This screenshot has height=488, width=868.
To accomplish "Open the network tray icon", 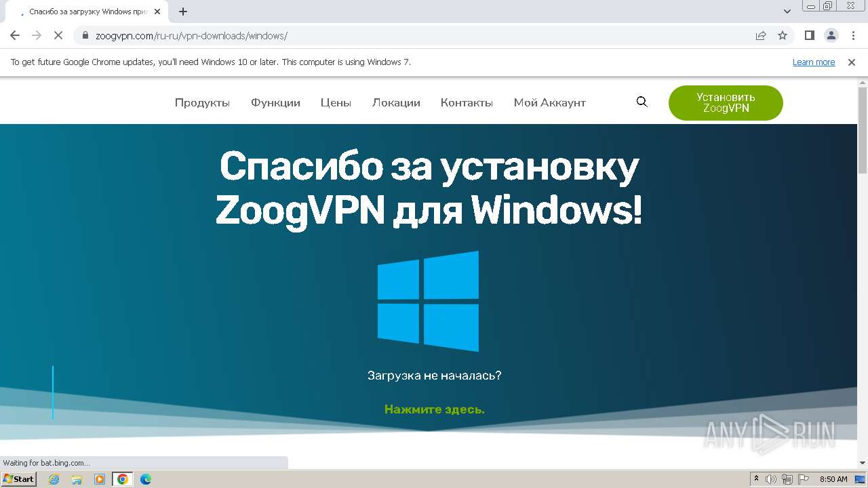I will pos(787,479).
